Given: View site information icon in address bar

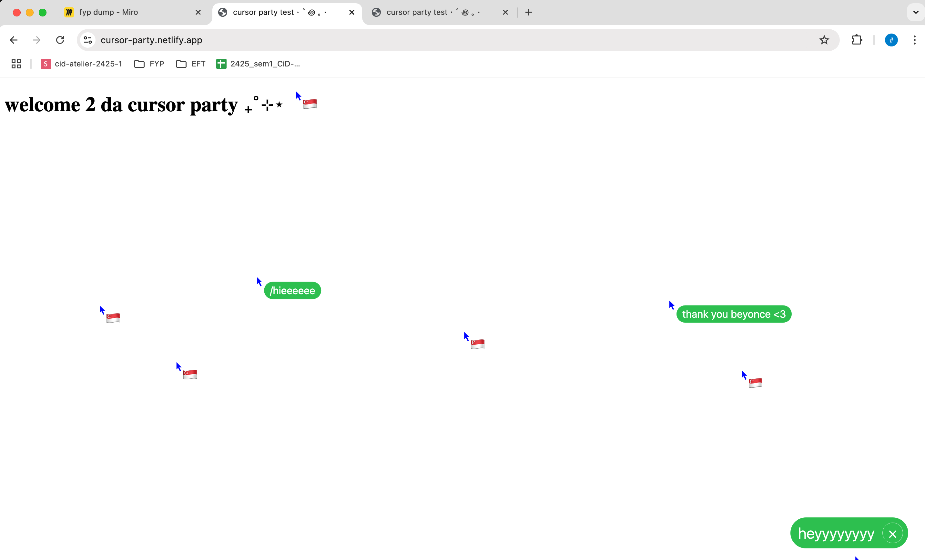Looking at the screenshot, I should 88,40.
